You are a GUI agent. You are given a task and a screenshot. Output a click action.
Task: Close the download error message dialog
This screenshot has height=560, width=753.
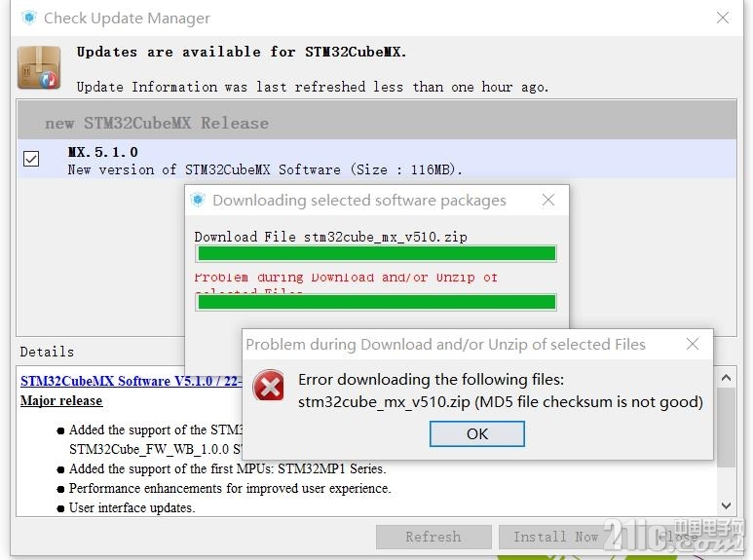pos(693,344)
